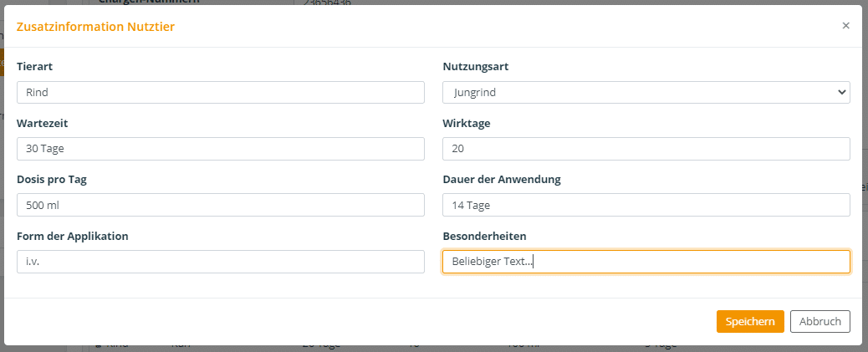The image size is (868, 352).
Task: Focus the Tierart field containing Rind
Action: (220, 93)
